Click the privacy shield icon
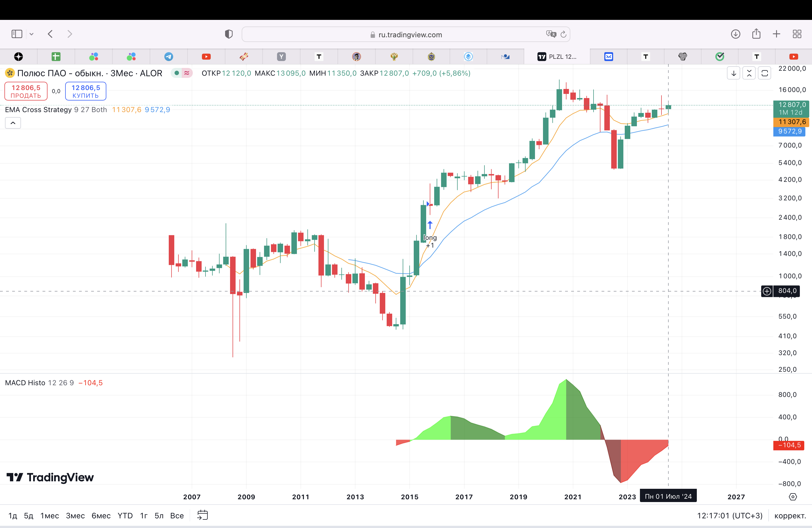The image size is (812, 528). pos(229,34)
